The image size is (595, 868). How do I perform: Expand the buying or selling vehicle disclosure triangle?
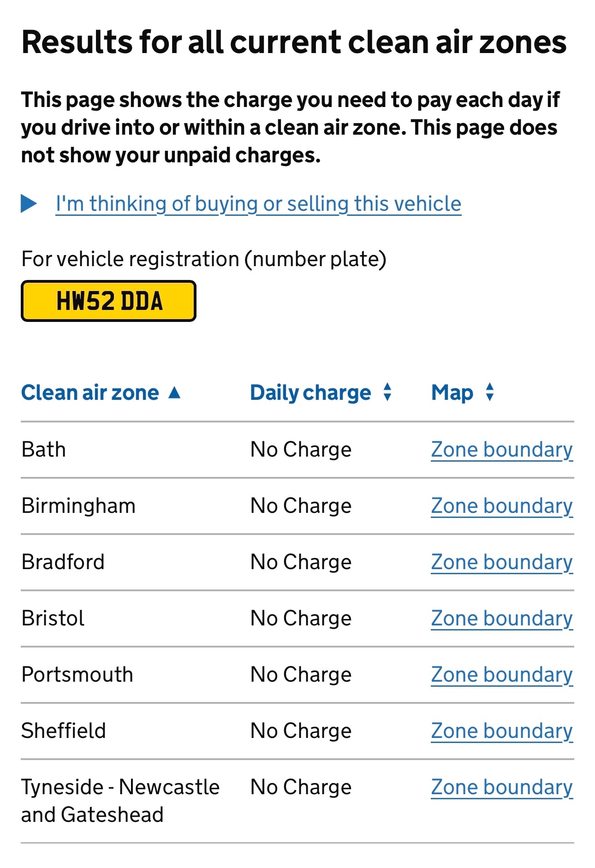click(29, 203)
